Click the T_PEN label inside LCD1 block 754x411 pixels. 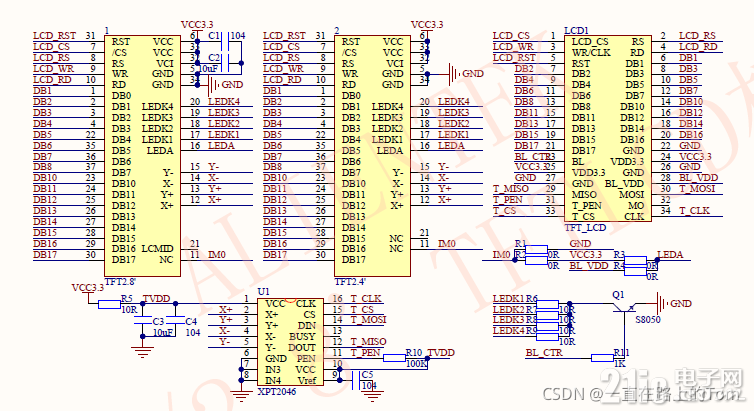(x=587, y=206)
